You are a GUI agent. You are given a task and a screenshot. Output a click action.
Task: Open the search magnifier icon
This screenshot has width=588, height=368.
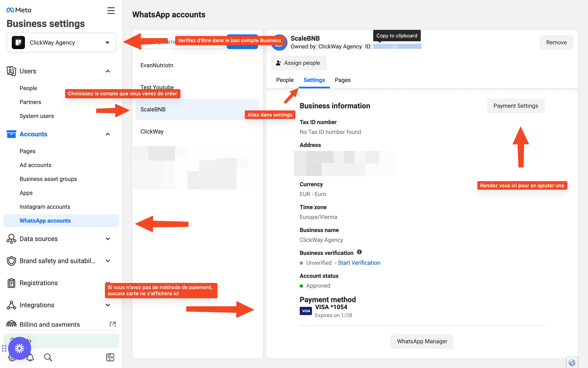pyautogui.click(x=48, y=357)
